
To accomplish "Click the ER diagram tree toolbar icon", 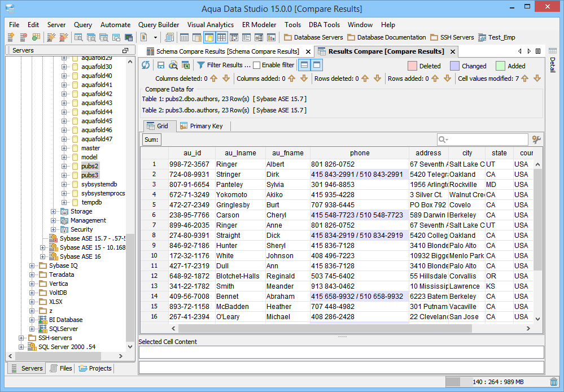I will (259, 37).
